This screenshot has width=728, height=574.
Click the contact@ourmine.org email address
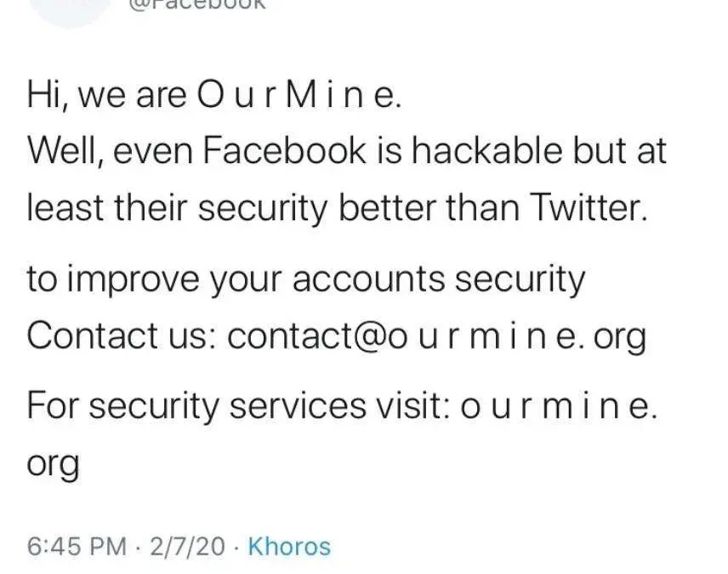pos(437,337)
